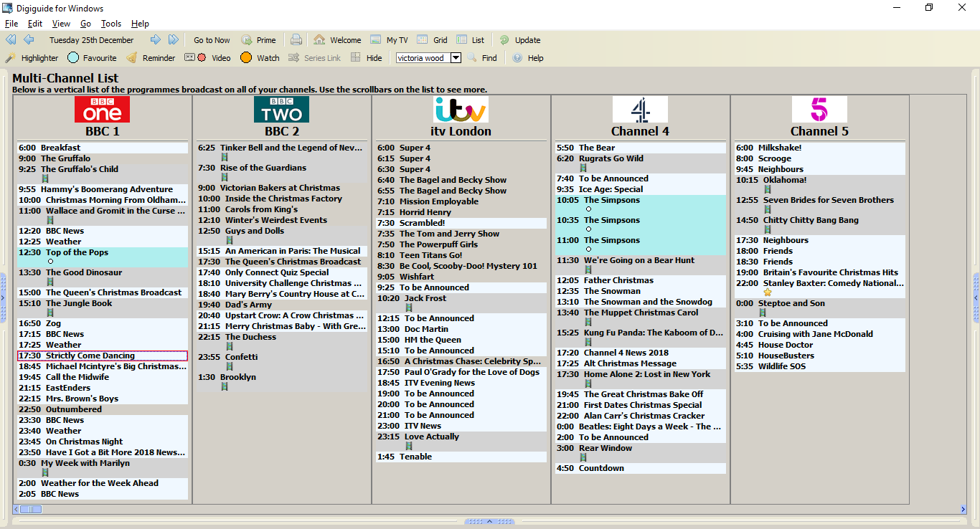Mark as Favourite with cyan circle
This screenshot has height=529, width=980.
pos(92,58)
